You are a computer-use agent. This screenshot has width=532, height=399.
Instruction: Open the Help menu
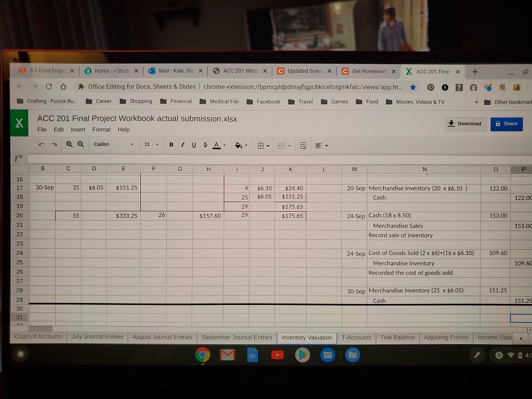123,130
